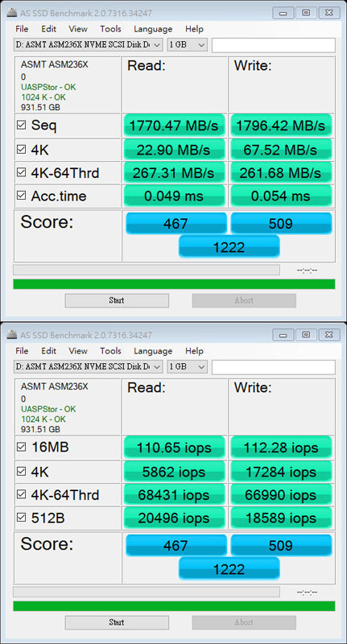Viewport: 347px width, 644px height.
Task: Click 512B read result 20496 iops
Action: click(x=174, y=518)
